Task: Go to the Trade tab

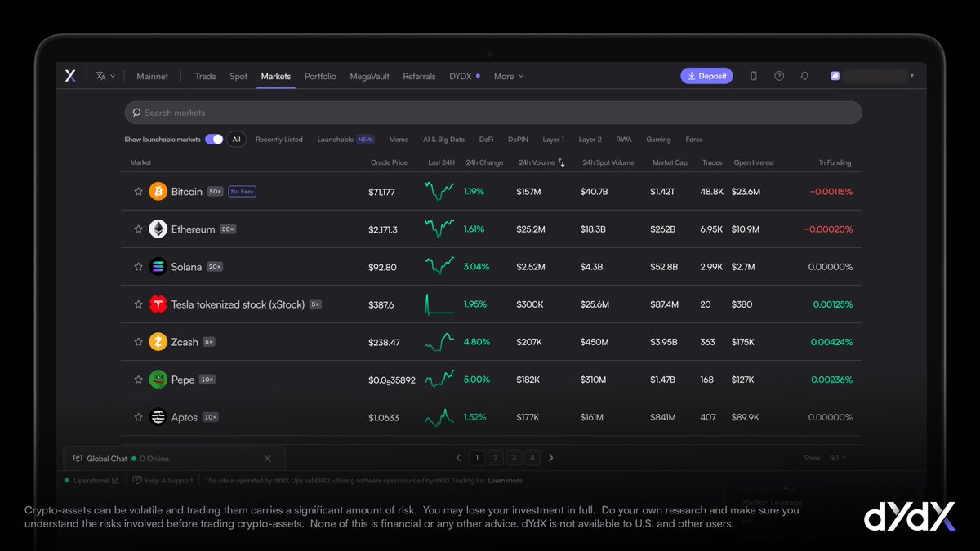Action: (205, 76)
